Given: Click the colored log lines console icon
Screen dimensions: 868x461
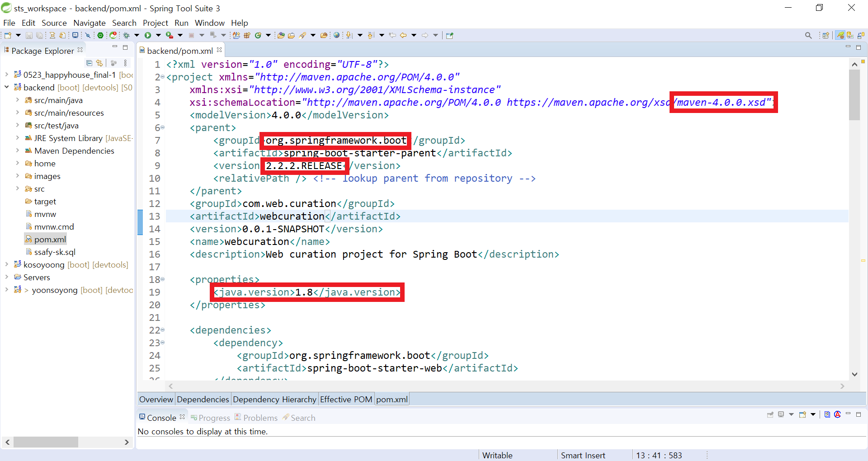Looking at the screenshot, I should point(827,414).
